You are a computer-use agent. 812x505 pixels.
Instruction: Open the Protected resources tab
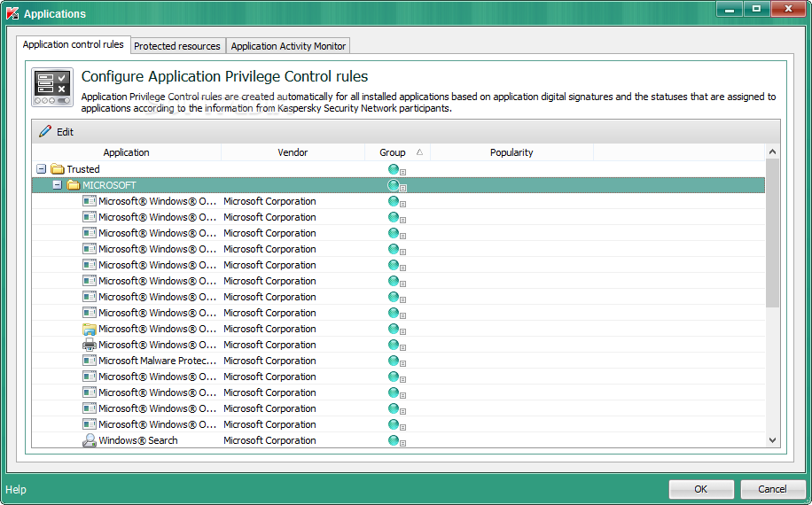point(177,46)
